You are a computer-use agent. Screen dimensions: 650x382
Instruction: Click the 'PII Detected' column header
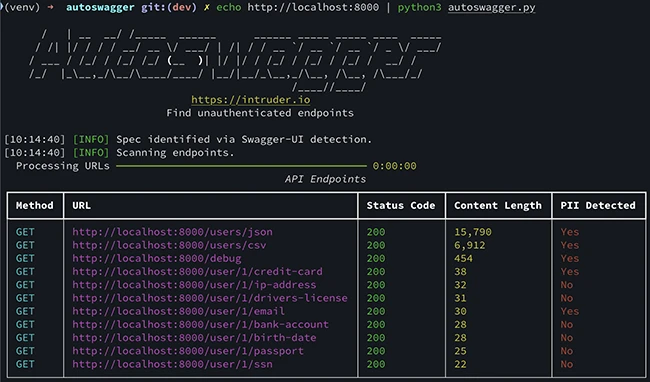598,206
